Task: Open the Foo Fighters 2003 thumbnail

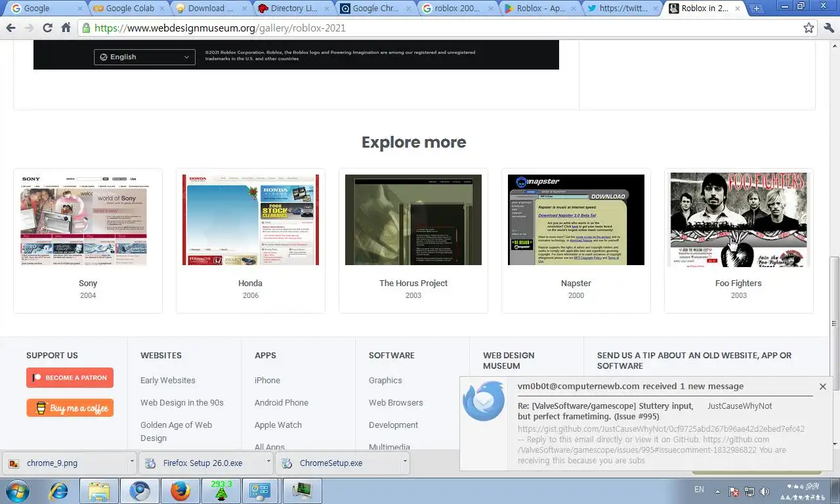Action: [739, 220]
